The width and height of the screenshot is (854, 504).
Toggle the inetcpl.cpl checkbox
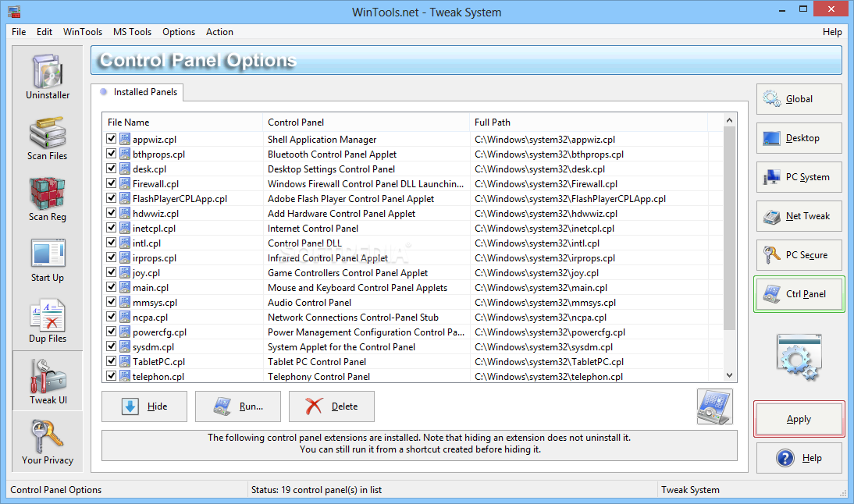point(112,228)
